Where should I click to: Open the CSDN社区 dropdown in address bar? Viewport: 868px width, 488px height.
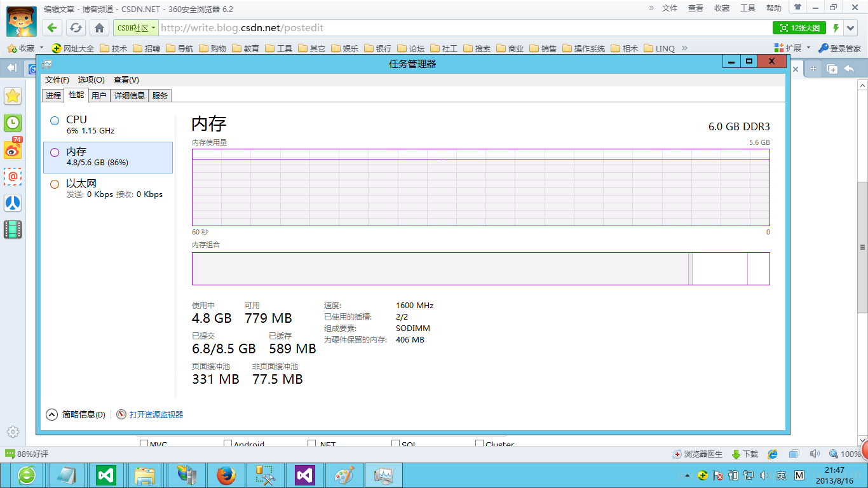pyautogui.click(x=136, y=28)
